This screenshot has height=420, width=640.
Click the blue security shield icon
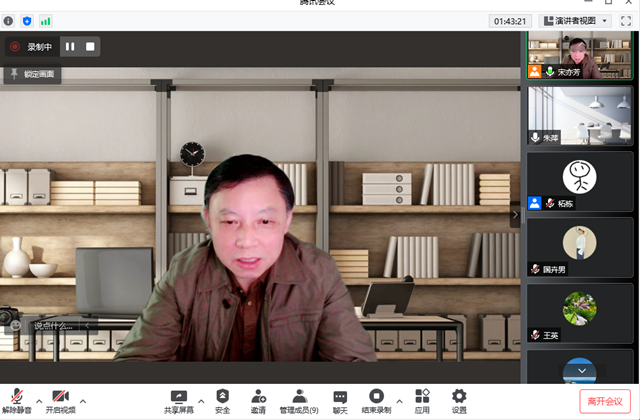tap(27, 21)
